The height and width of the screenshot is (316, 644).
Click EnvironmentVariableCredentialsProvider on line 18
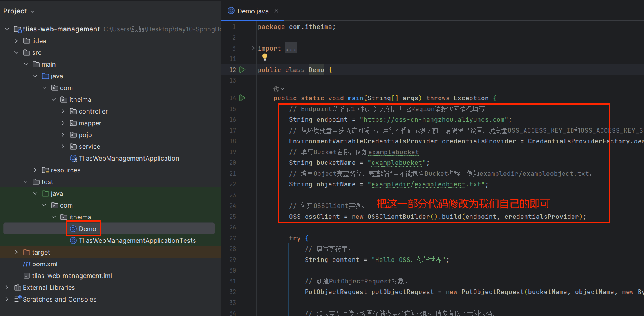pos(364,141)
